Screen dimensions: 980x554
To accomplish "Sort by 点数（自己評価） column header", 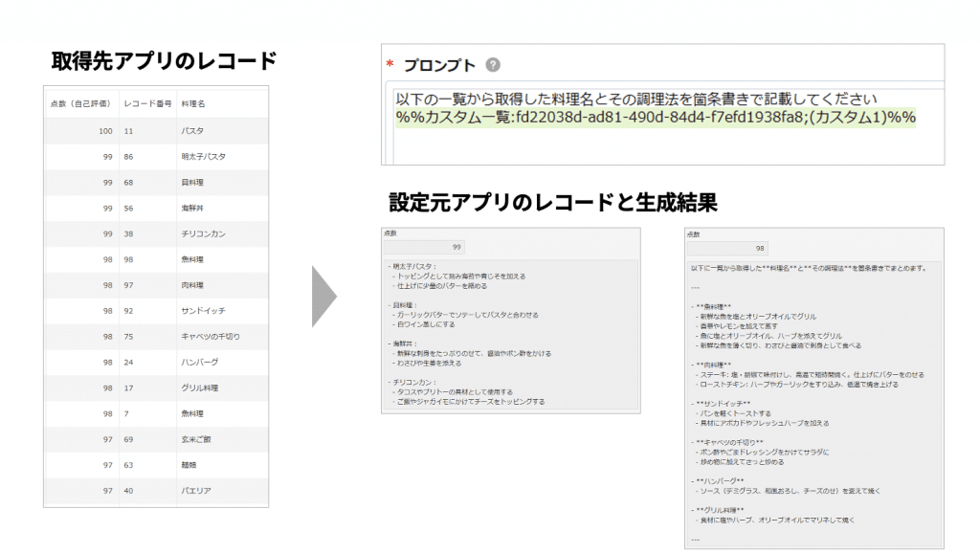I will coord(80,103).
